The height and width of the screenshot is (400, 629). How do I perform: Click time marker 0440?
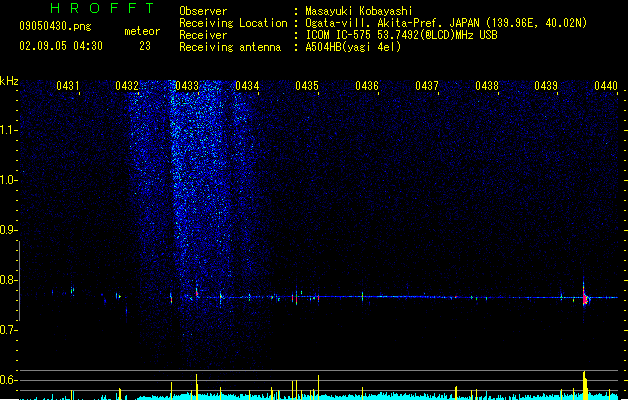606,86
